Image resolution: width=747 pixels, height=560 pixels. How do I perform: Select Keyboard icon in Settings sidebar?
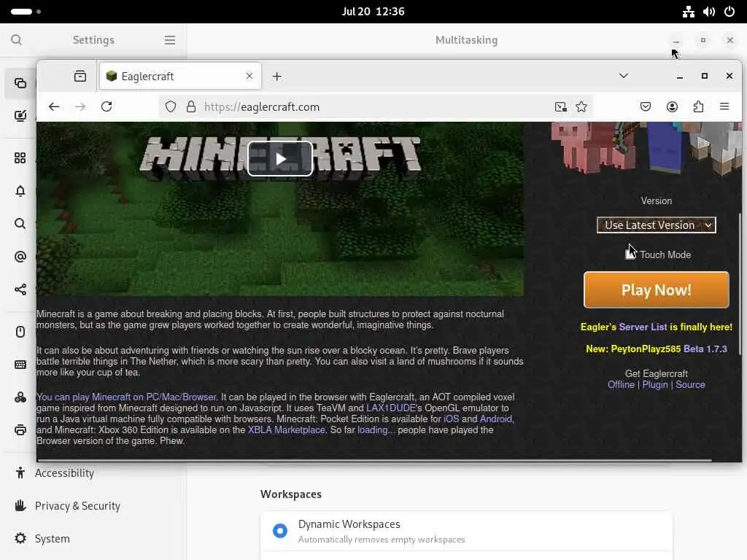point(20,365)
